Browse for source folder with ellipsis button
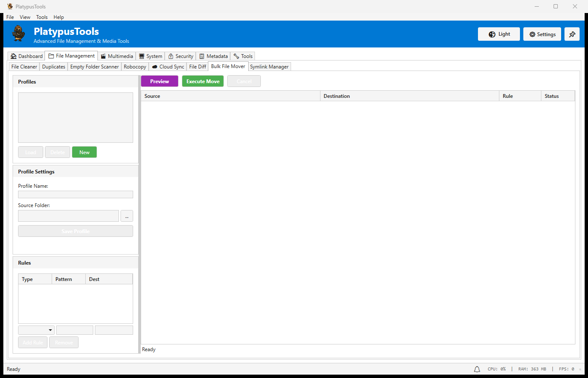The height and width of the screenshot is (378, 588). click(127, 216)
